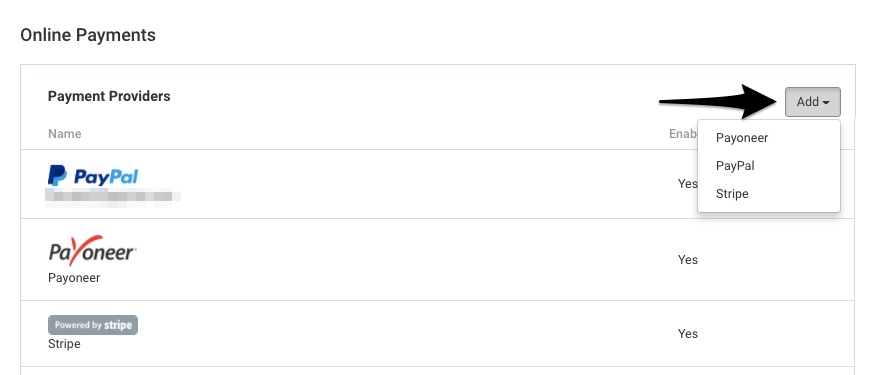Click the Payoneer logo

pos(92,250)
